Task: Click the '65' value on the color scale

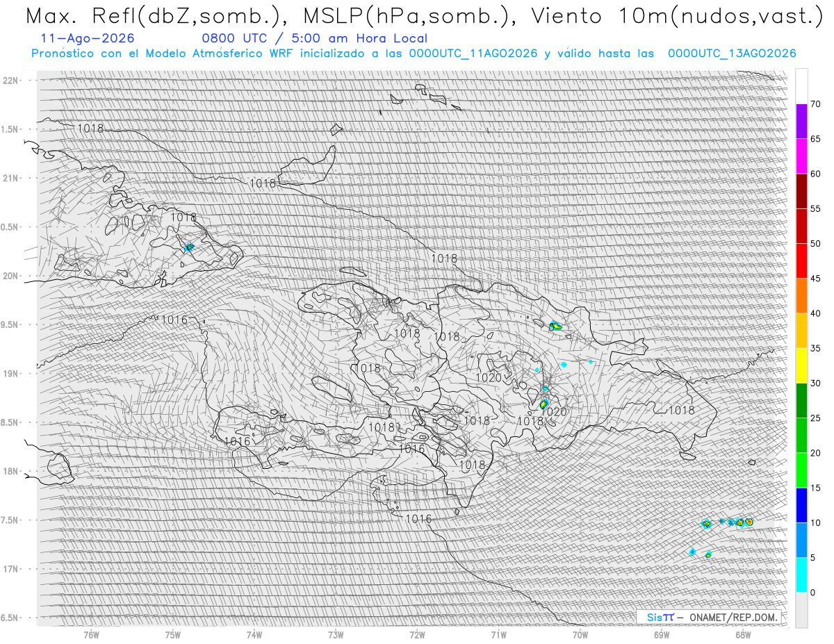Action: (815, 139)
